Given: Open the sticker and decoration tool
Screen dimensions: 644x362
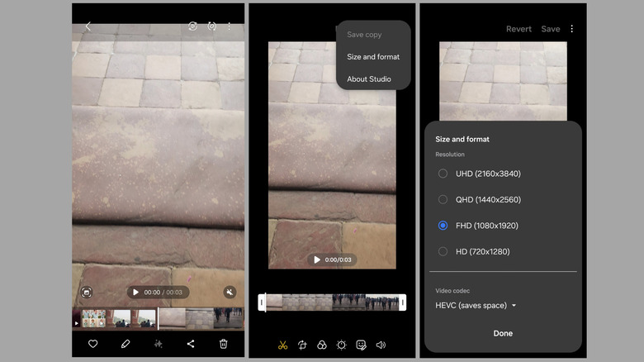Looking at the screenshot, I should click(x=361, y=345).
